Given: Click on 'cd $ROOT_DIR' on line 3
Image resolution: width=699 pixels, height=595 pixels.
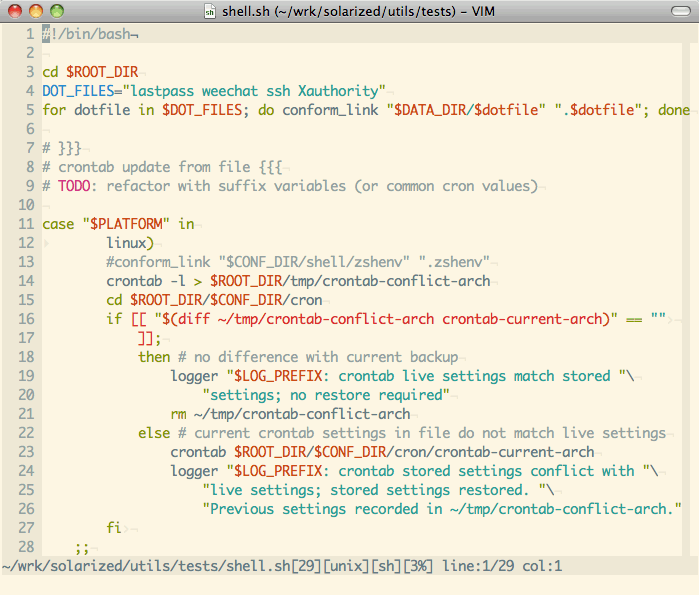Looking at the screenshot, I should [x=90, y=72].
